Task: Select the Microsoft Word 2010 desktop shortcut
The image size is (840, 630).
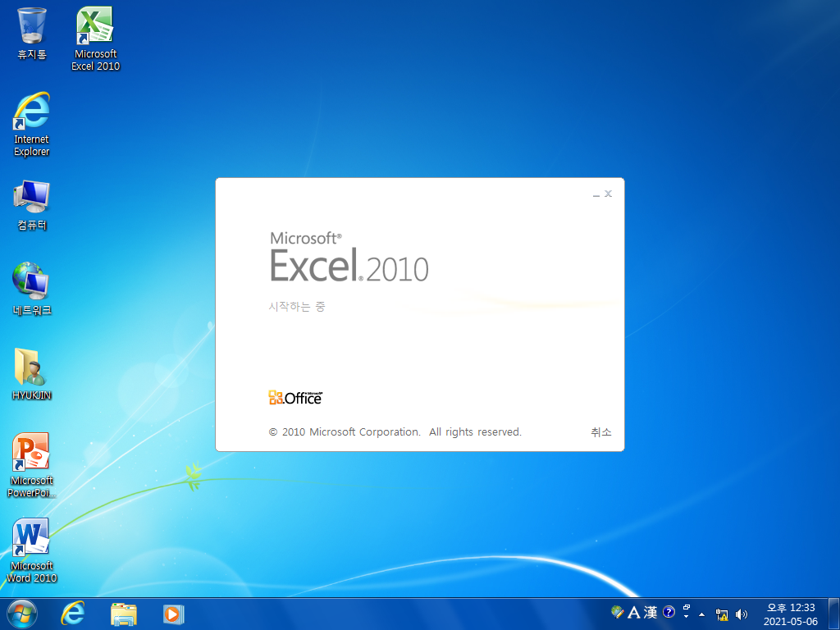Action: coord(32,550)
